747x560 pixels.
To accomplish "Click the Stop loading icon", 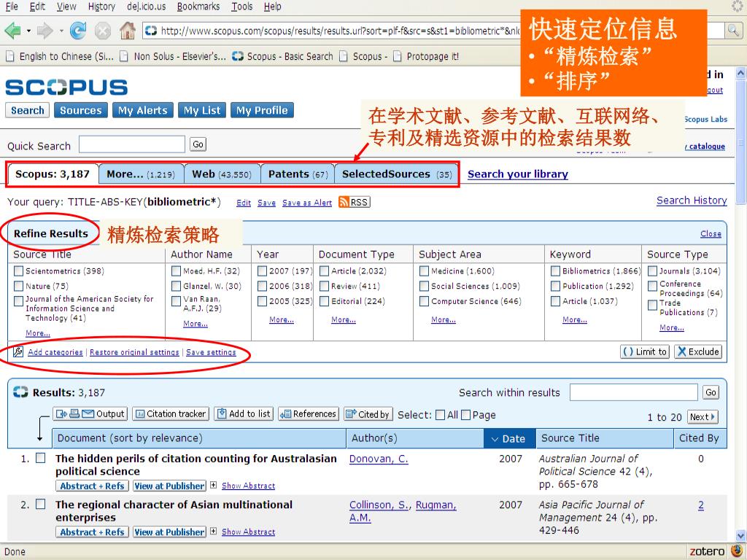I will coord(102,31).
